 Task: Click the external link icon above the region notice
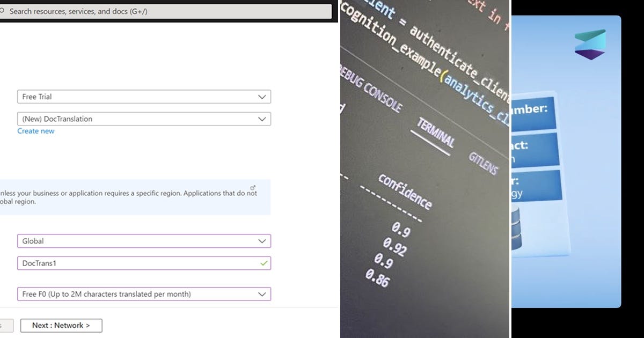click(x=252, y=187)
